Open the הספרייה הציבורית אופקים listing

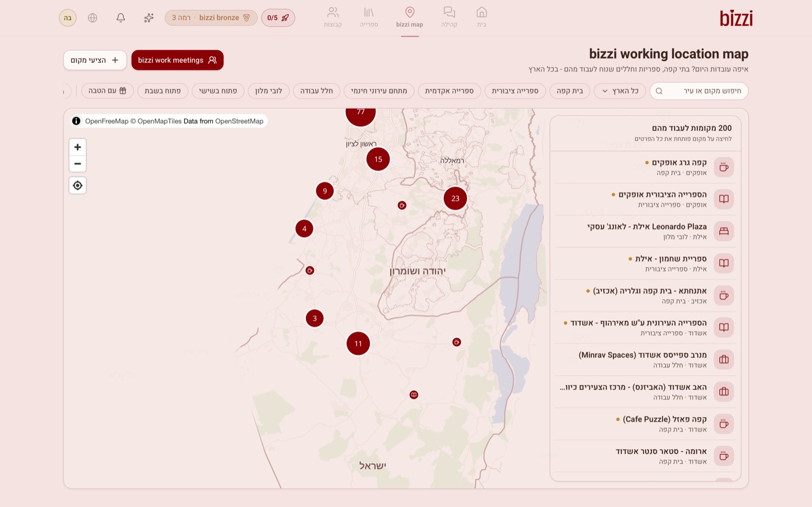pyautogui.click(x=644, y=199)
